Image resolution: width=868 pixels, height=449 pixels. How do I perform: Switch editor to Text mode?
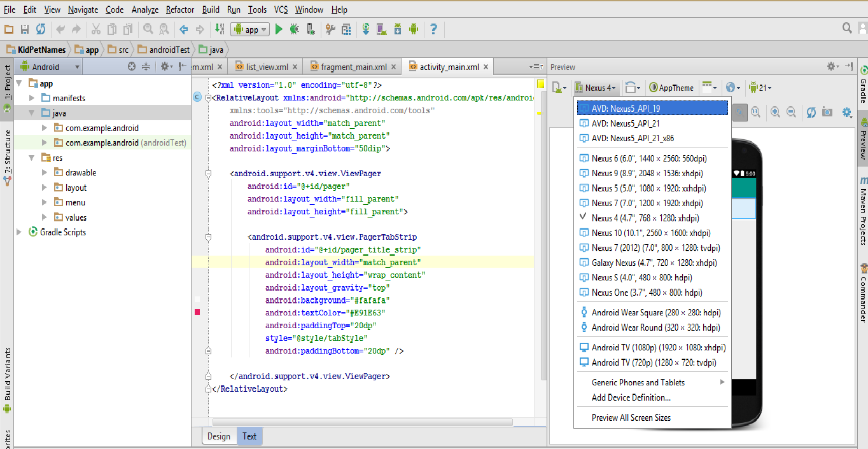pyautogui.click(x=249, y=436)
